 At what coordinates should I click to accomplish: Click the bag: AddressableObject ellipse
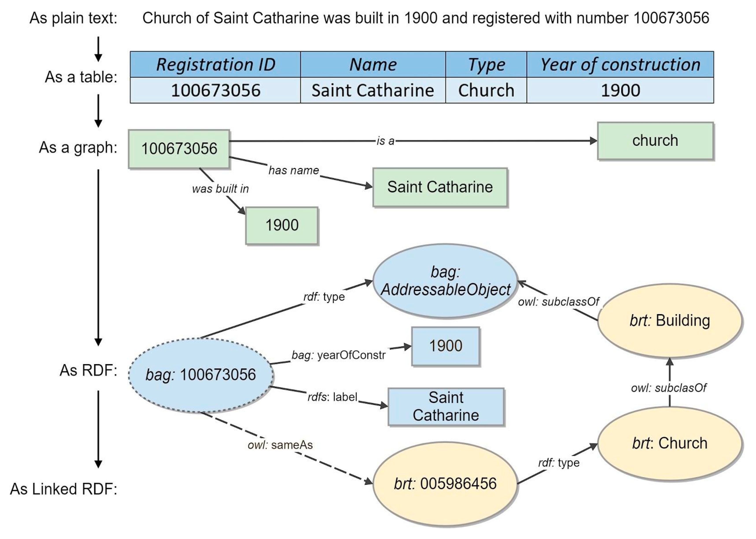pos(445,281)
